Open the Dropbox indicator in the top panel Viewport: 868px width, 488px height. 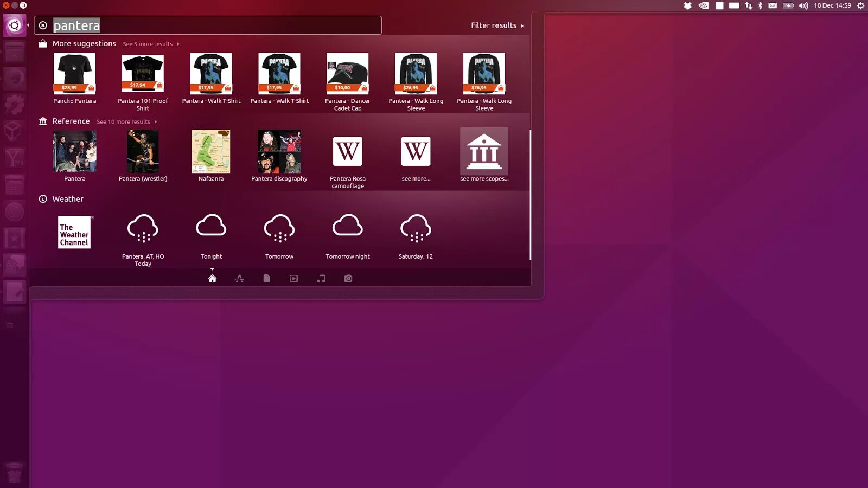[x=687, y=5]
